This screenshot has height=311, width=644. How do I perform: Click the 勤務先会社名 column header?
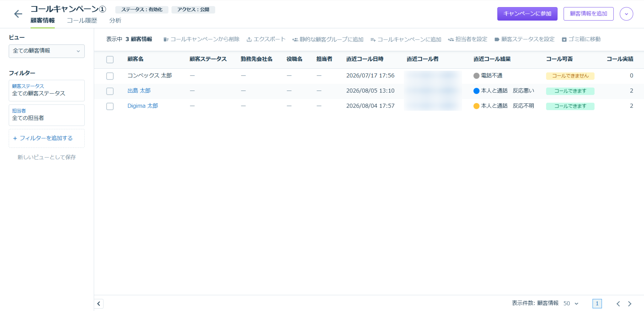pyautogui.click(x=257, y=59)
